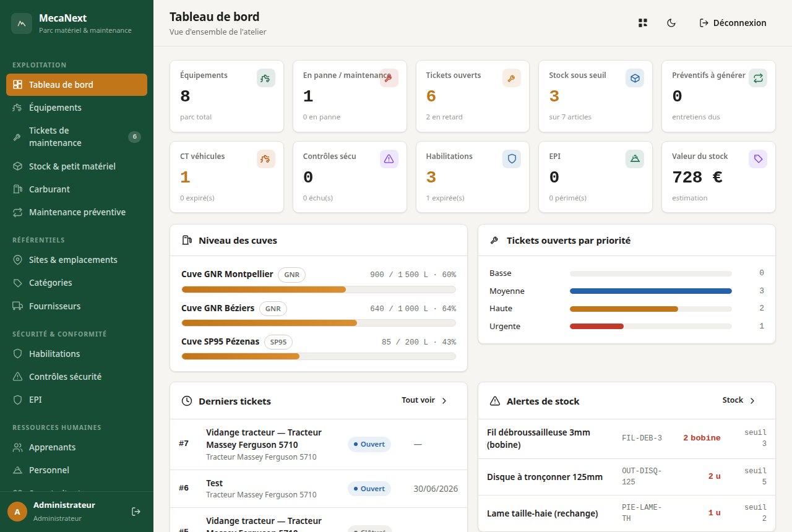This screenshot has height=532, width=792.
Task: Click the Déconnexion button
Action: [x=733, y=23]
